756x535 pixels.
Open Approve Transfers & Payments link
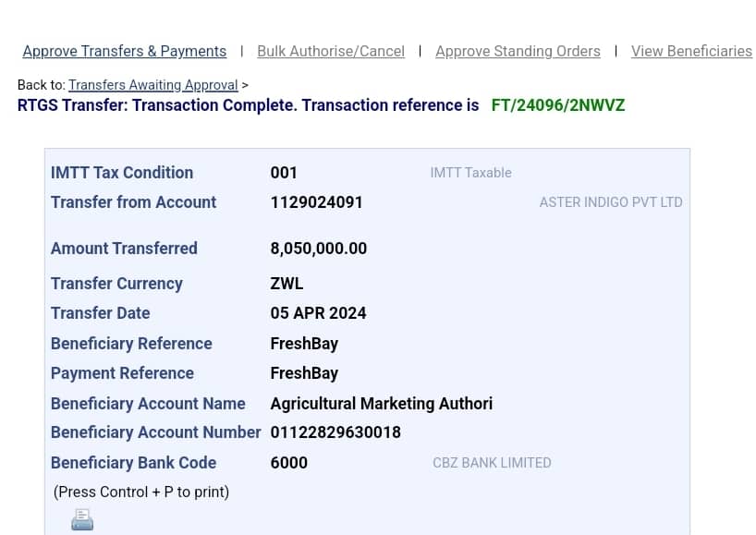pyautogui.click(x=125, y=51)
